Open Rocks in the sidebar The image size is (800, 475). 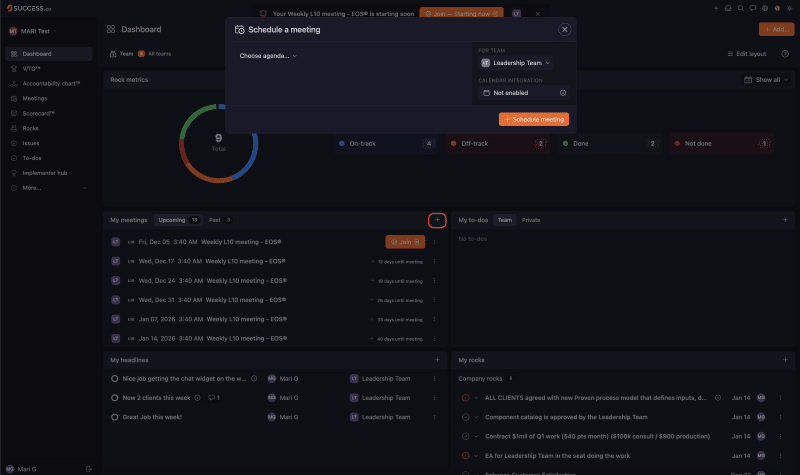(48, 128)
